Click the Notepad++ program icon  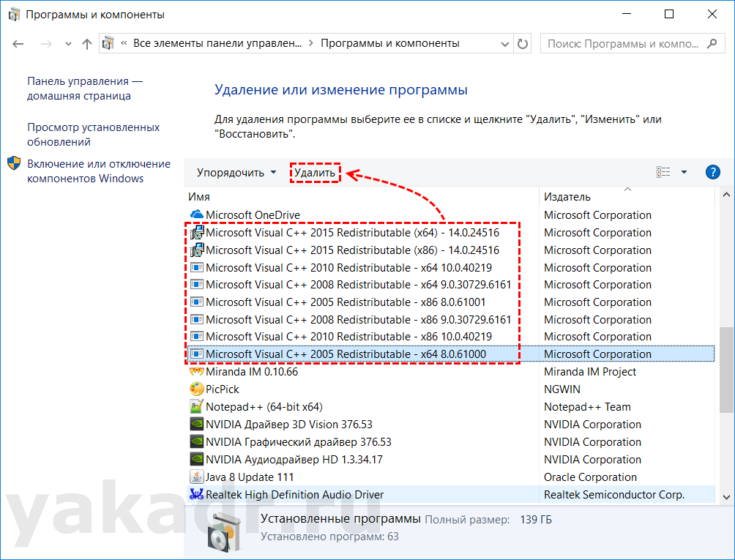[196, 407]
